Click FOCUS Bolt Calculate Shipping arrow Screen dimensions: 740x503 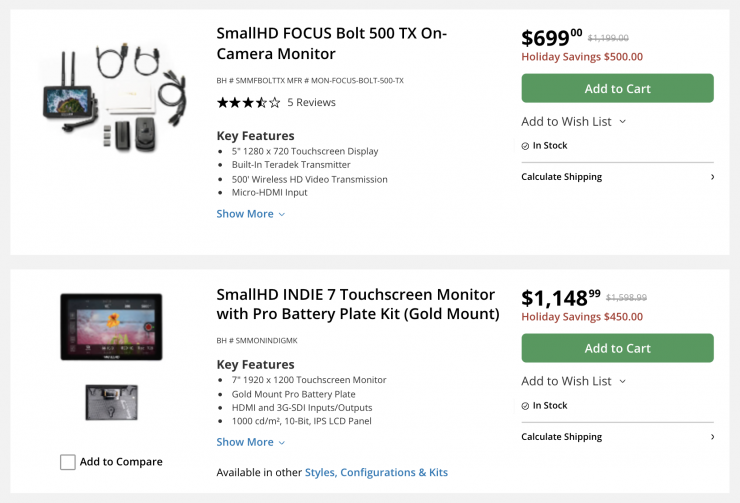(x=712, y=177)
